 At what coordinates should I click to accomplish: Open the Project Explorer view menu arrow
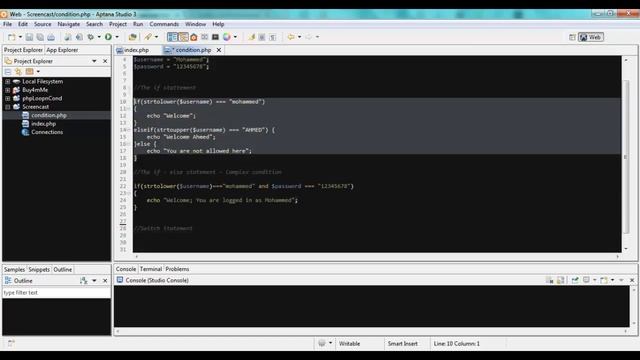[x=94, y=61]
